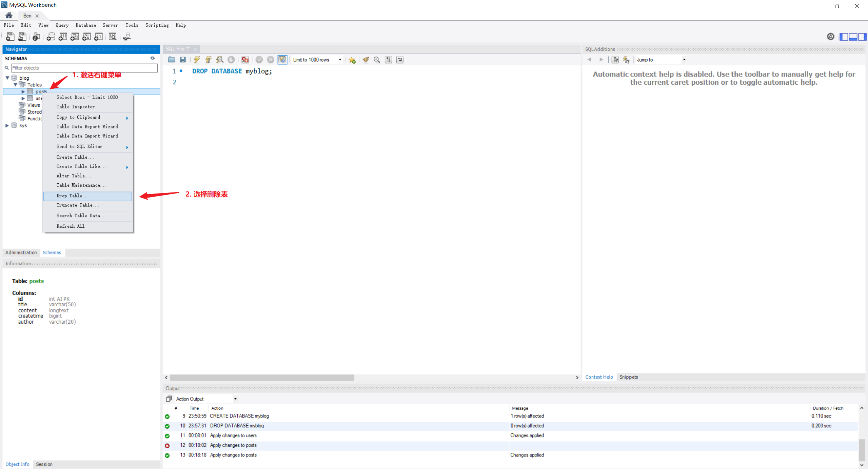This screenshot has width=868, height=469.
Task: Execute statement under cursor lightning icon
Action: pyautogui.click(x=209, y=60)
